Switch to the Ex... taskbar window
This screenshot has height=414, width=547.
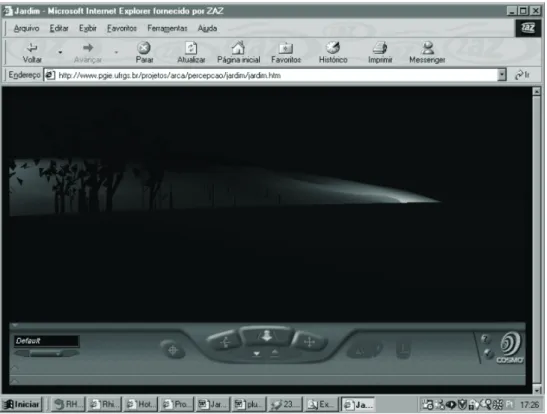click(x=321, y=405)
